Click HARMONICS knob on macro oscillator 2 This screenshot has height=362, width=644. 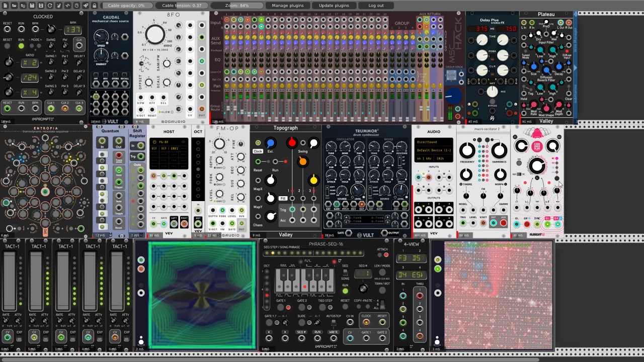click(500, 150)
